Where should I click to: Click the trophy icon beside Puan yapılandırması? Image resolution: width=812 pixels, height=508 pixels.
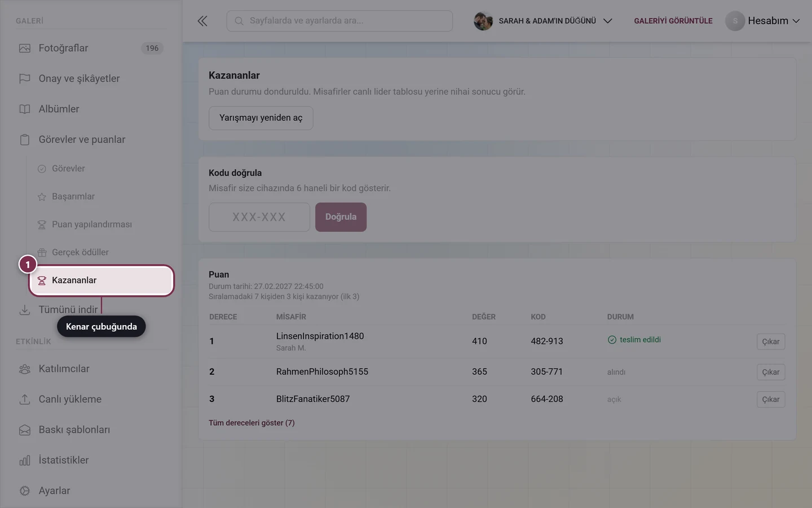coord(42,225)
